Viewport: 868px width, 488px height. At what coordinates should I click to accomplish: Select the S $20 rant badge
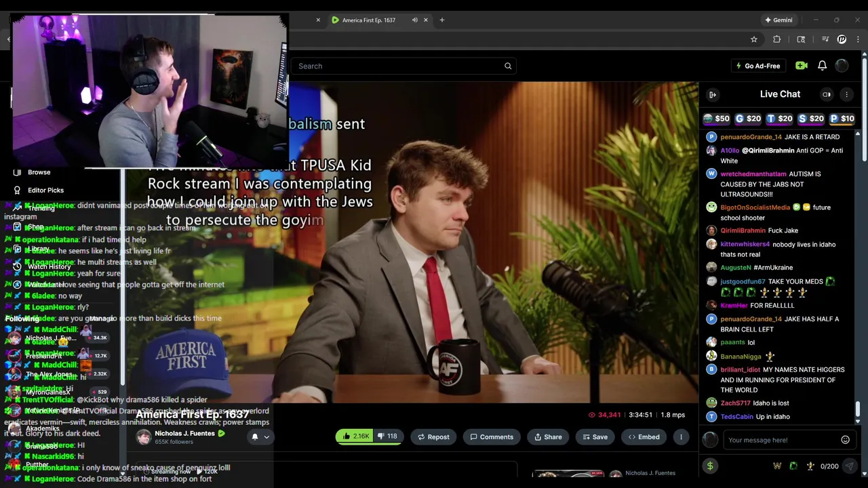point(811,119)
